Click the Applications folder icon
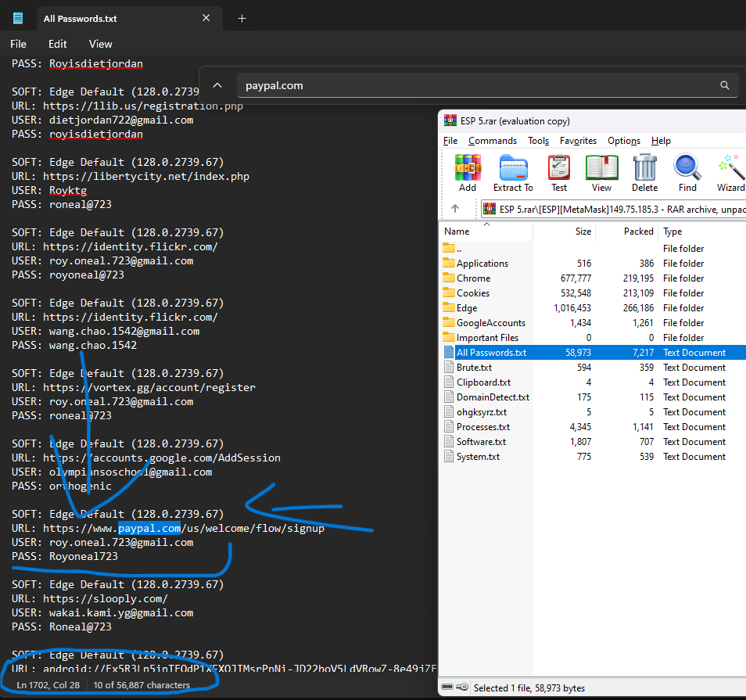The width and height of the screenshot is (746, 700). tap(449, 263)
